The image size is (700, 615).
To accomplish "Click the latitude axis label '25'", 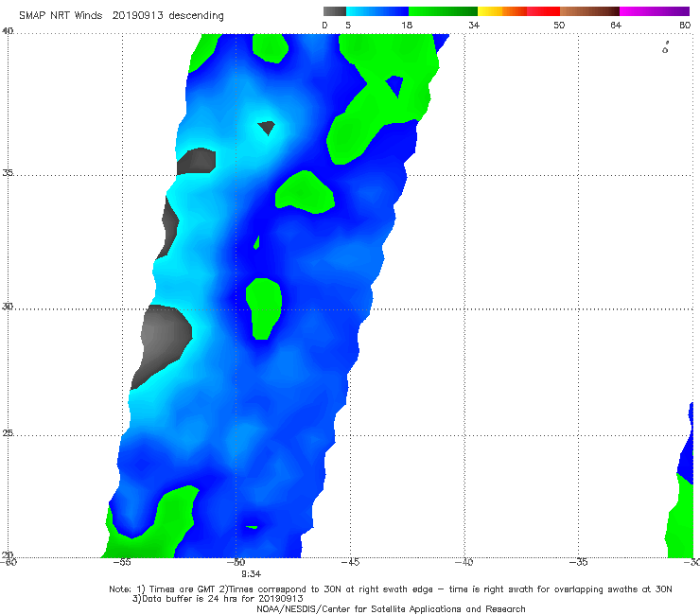I will [x=8, y=433].
